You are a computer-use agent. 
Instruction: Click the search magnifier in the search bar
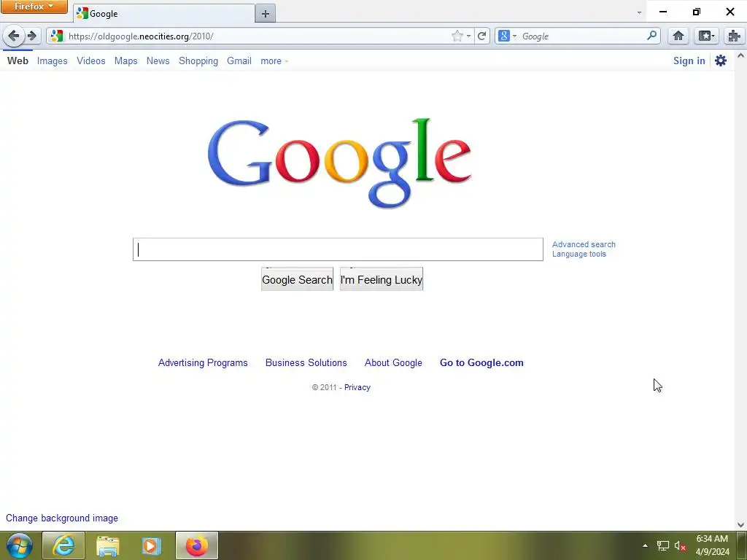tap(651, 36)
